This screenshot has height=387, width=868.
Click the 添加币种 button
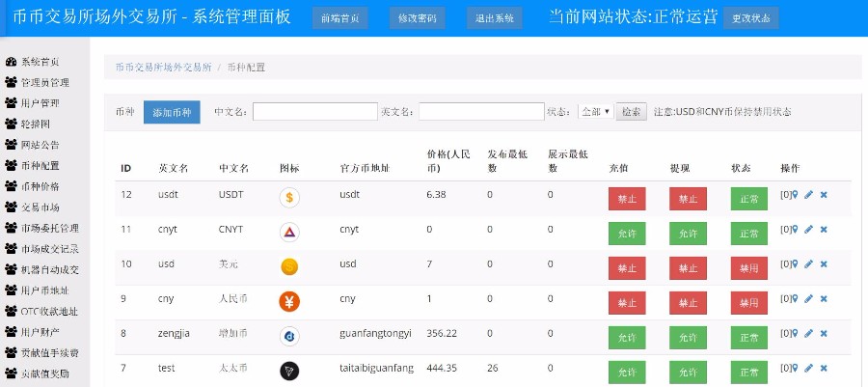(172, 112)
